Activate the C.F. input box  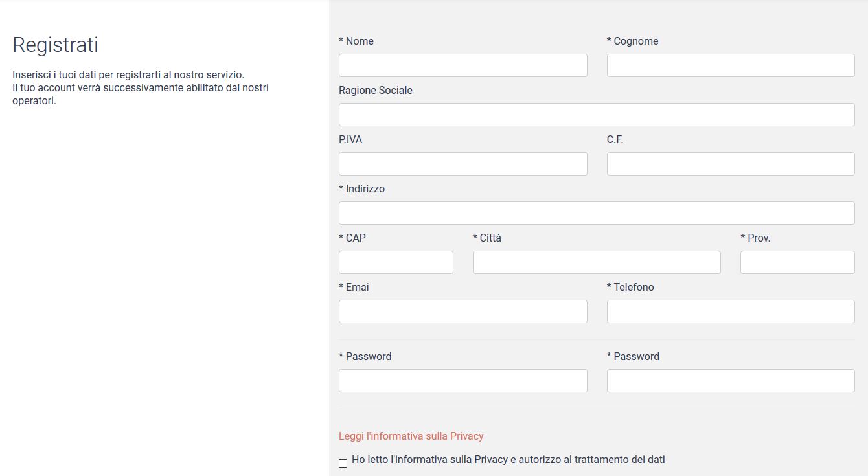pos(731,164)
